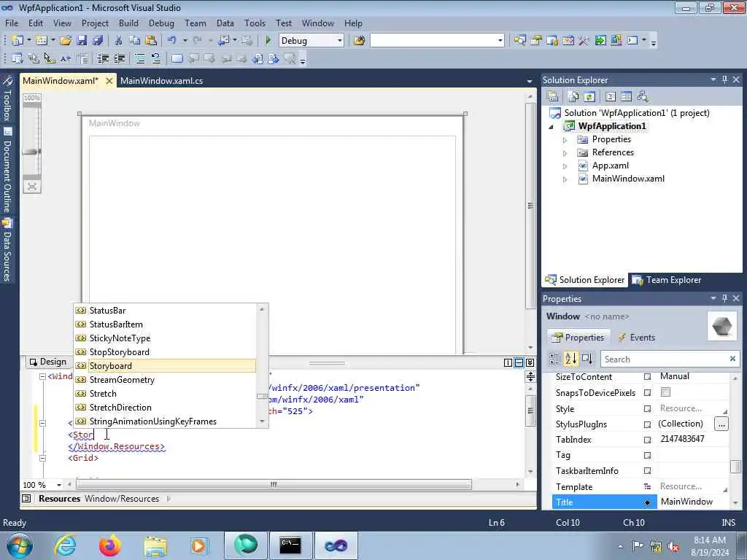Viewport: 747px width, 560px height.
Task: Toggle SnapsToDevicePixels checkbox
Action: coord(665,392)
